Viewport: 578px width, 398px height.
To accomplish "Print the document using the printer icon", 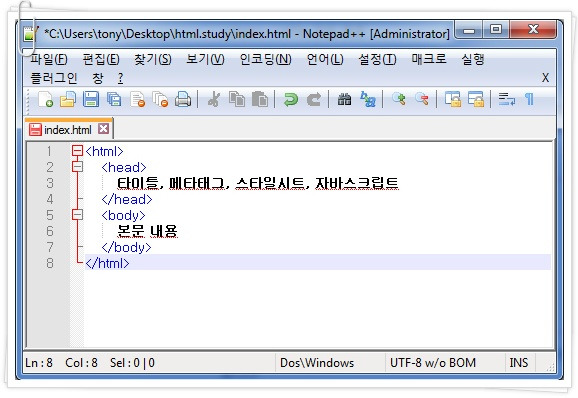I will click(183, 100).
